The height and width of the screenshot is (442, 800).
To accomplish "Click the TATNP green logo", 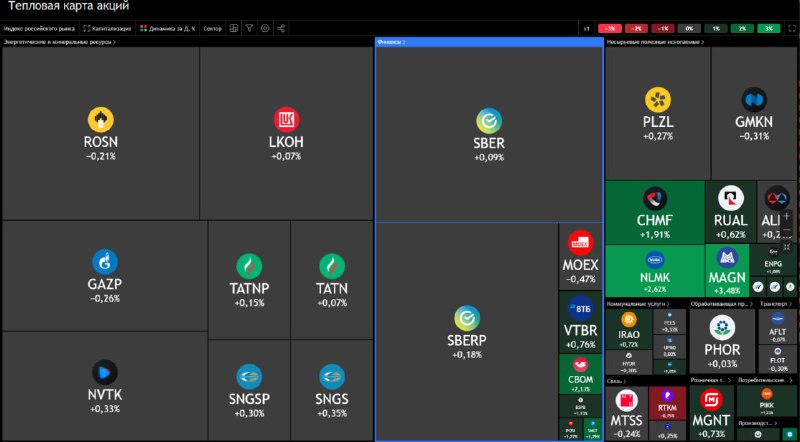I will (249, 266).
